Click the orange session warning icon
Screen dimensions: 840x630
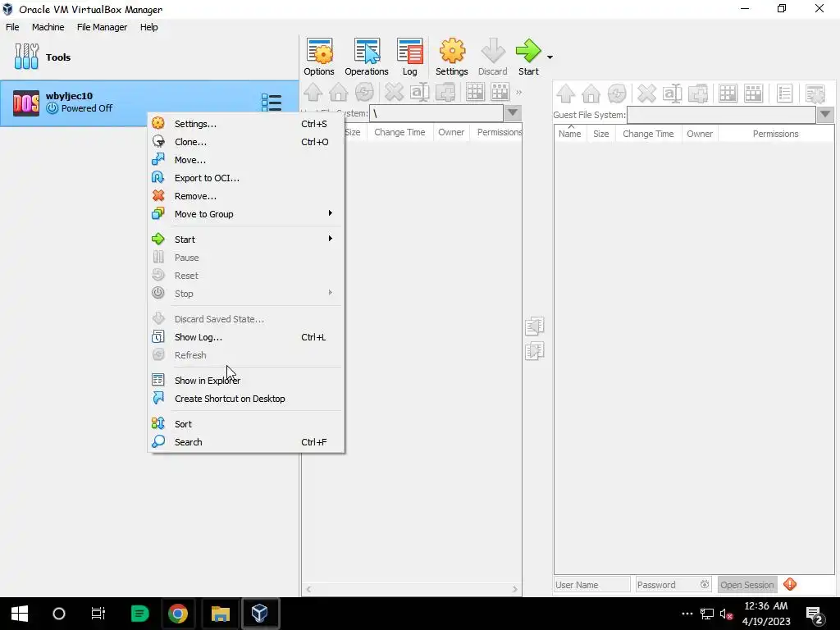tap(790, 584)
